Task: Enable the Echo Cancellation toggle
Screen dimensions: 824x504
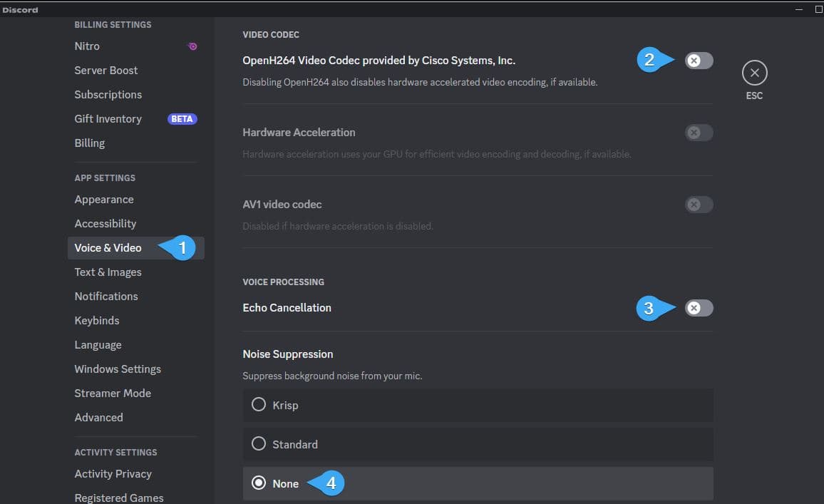Action: (699, 308)
